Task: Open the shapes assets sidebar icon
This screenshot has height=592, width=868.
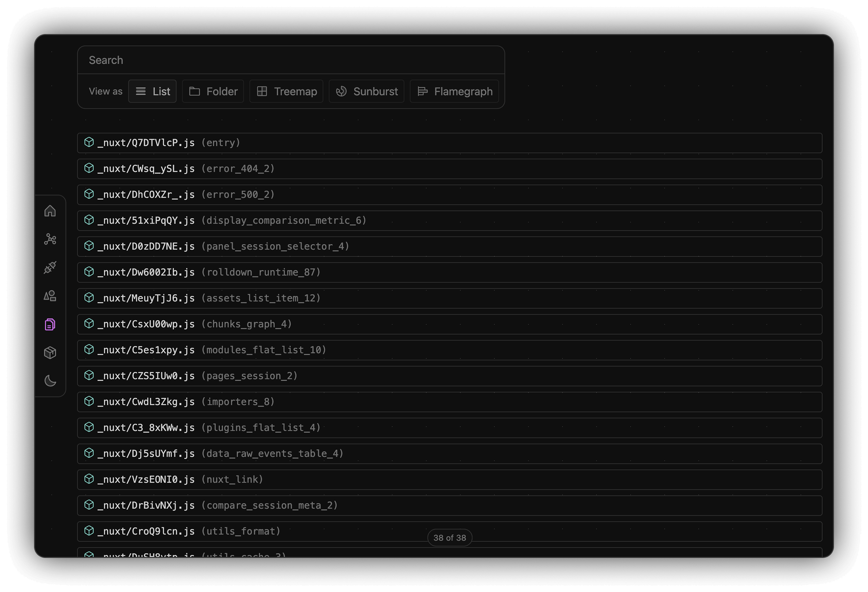Action: [50, 296]
